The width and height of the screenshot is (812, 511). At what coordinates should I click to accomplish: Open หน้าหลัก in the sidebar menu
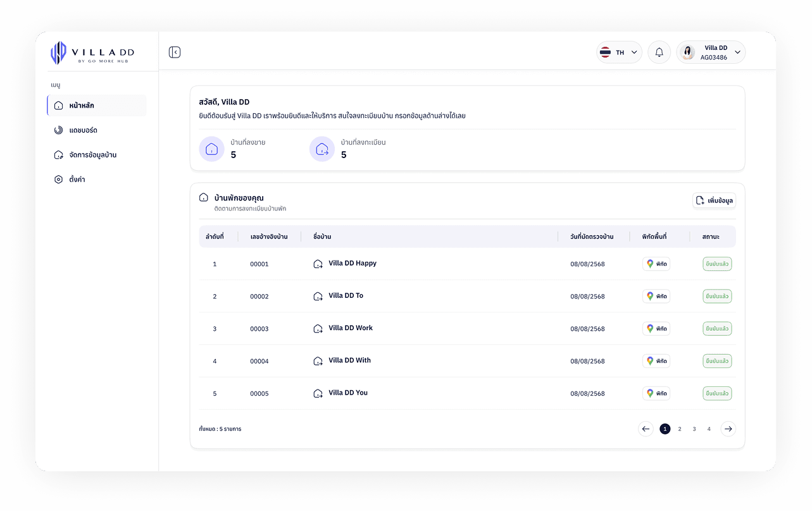(x=97, y=106)
